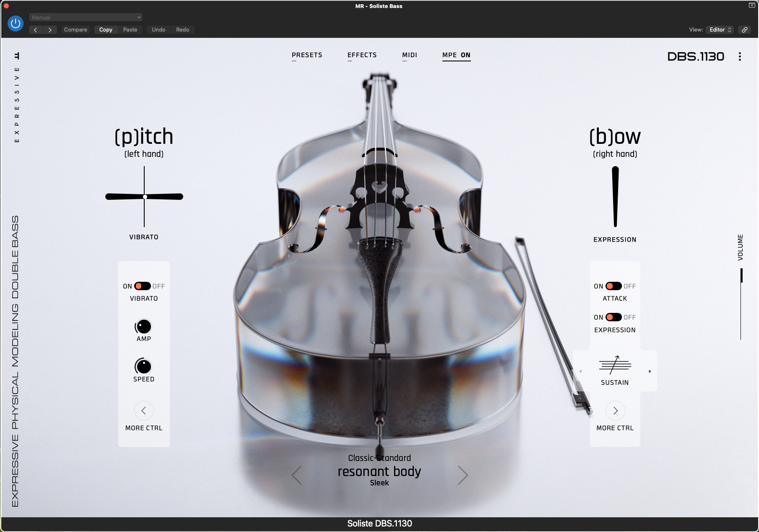759x532 pixels.
Task: Click the SPEED knob
Action: (143, 366)
